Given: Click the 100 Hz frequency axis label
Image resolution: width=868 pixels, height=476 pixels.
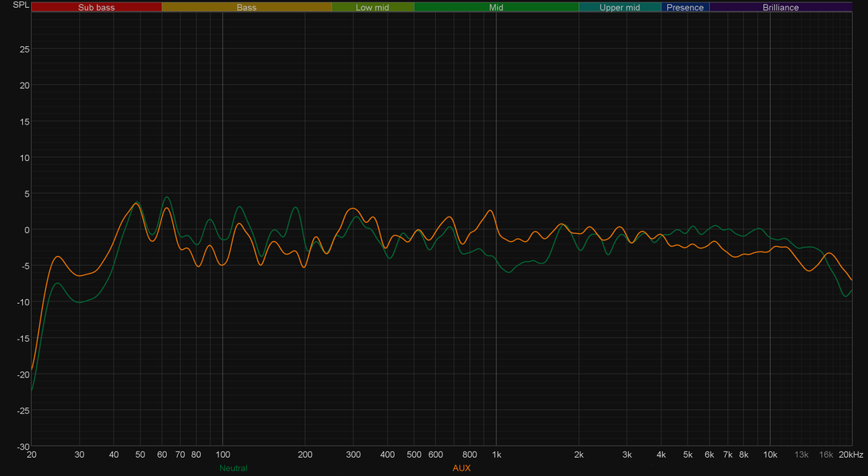Looking at the screenshot, I should point(222,455).
